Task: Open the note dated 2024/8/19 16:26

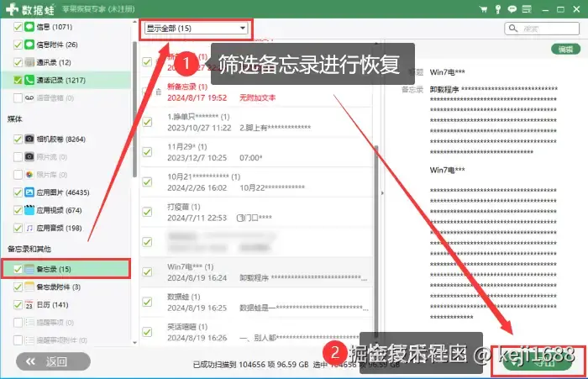Action: pos(256,332)
